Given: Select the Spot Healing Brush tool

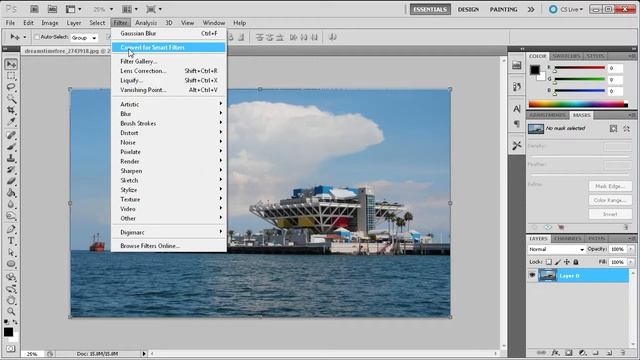Looking at the screenshot, I should [11, 135].
